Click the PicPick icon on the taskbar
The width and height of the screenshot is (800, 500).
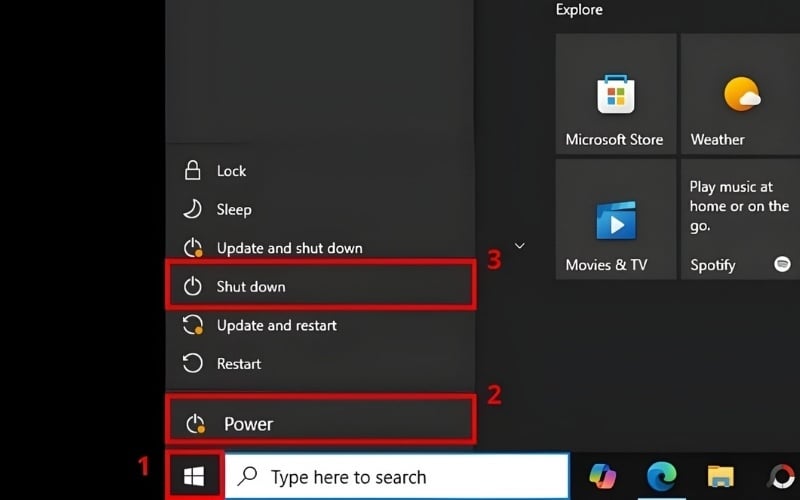780,476
